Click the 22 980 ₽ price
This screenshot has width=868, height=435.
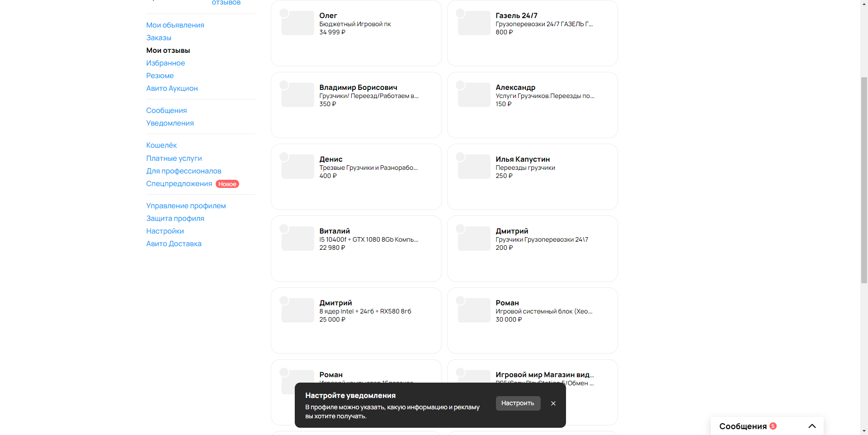pos(332,248)
